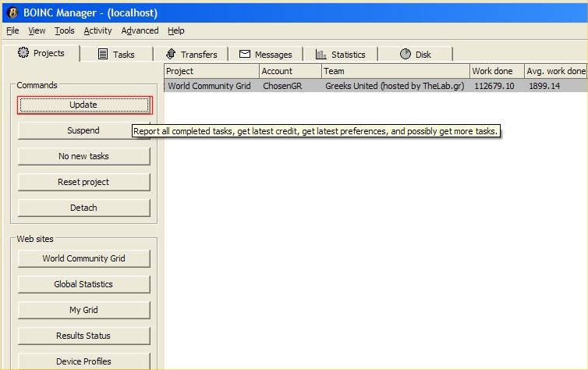Click the Reset project button
Screen dimensions: 588x370
click(x=83, y=182)
